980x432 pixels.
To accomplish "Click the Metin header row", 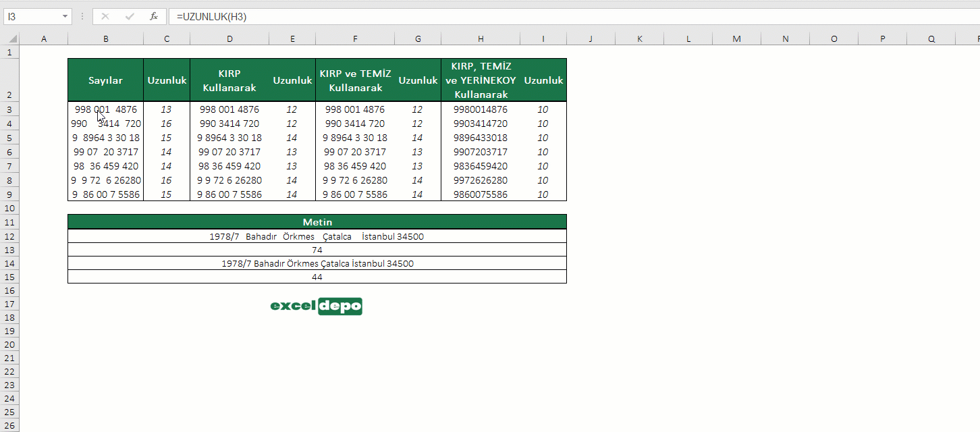I will click(x=317, y=222).
